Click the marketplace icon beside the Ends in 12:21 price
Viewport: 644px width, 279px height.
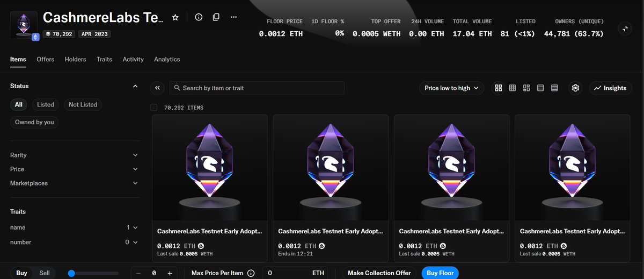pos(322,246)
